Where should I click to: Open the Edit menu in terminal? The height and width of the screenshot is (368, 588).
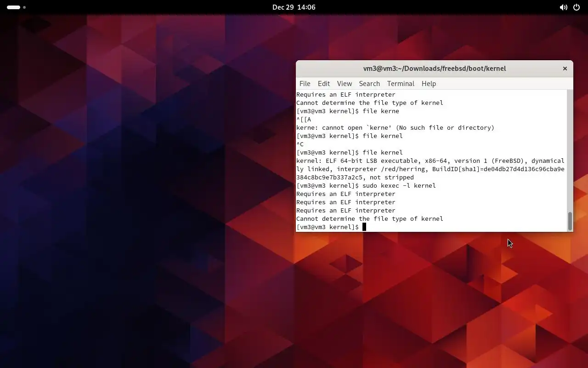(323, 83)
